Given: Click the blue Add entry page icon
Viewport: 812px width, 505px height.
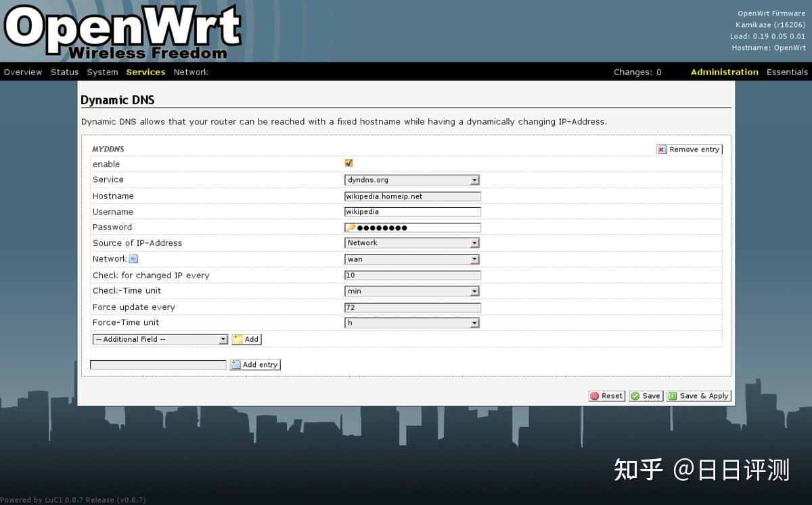Looking at the screenshot, I should pos(237,364).
